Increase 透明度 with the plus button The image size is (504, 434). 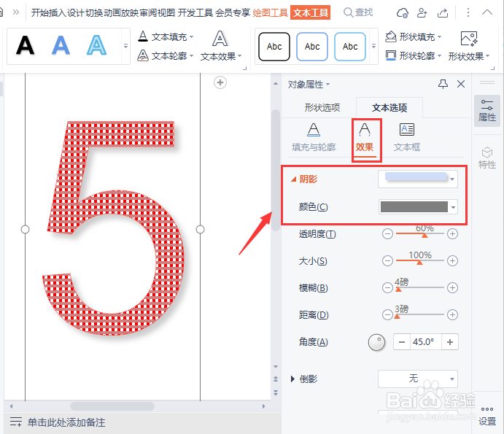point(452,234)
